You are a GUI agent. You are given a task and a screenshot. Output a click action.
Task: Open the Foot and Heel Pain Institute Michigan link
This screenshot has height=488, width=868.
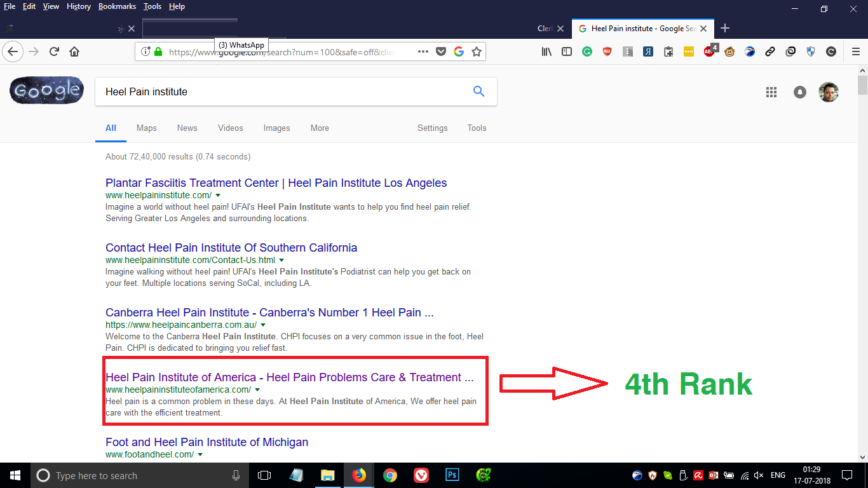206,442
